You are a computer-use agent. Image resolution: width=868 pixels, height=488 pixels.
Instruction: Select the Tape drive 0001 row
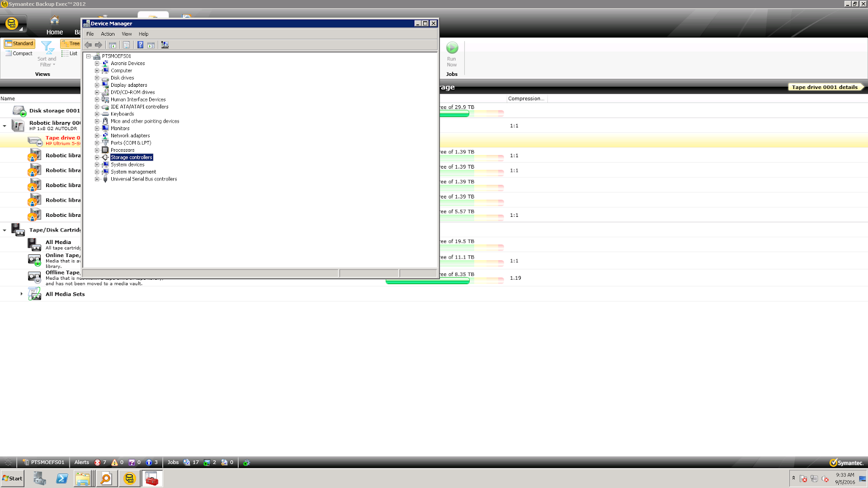(x=60, y=140)
